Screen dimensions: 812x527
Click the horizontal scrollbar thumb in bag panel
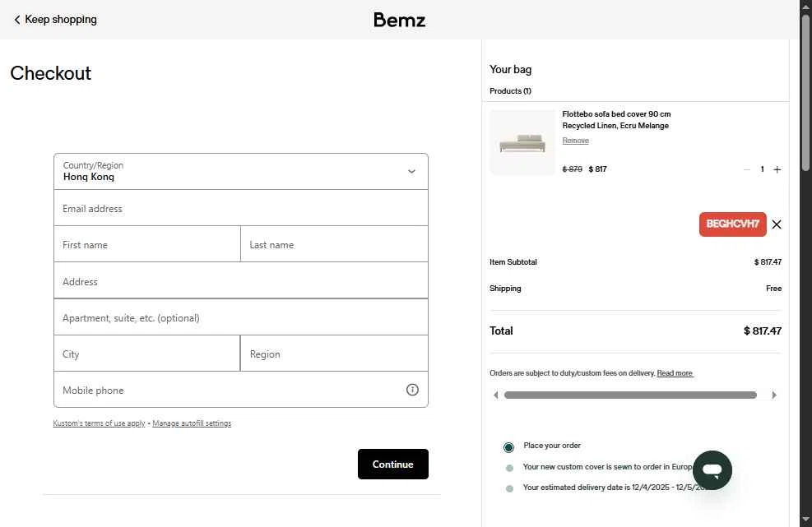coord(630,395)
